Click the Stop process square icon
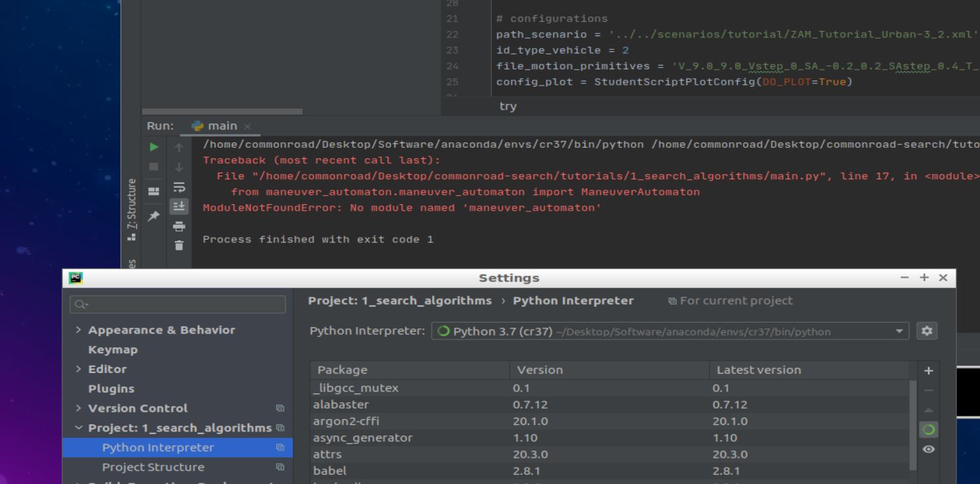The image size is (980, 484). coord(155,166)
